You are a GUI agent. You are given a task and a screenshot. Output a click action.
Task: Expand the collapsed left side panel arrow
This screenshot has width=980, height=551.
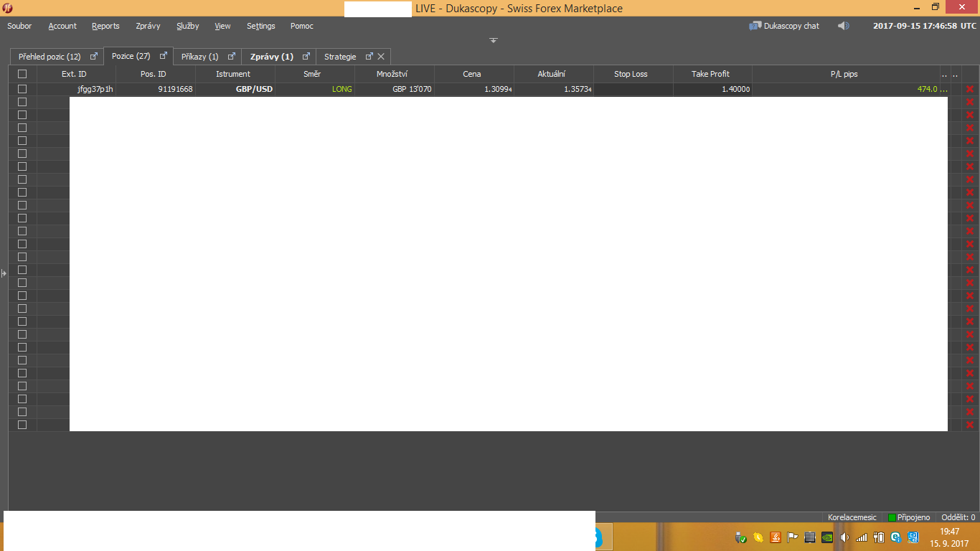tap(4, 273)
